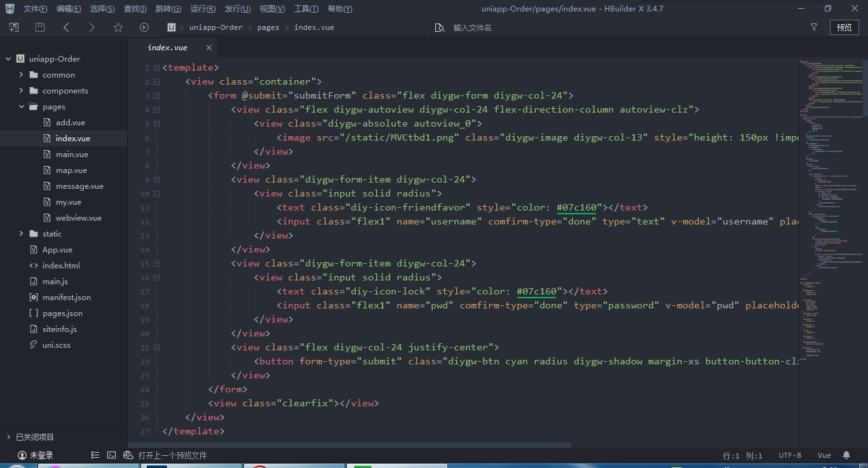Open the 文件 menu

[34, 8]
